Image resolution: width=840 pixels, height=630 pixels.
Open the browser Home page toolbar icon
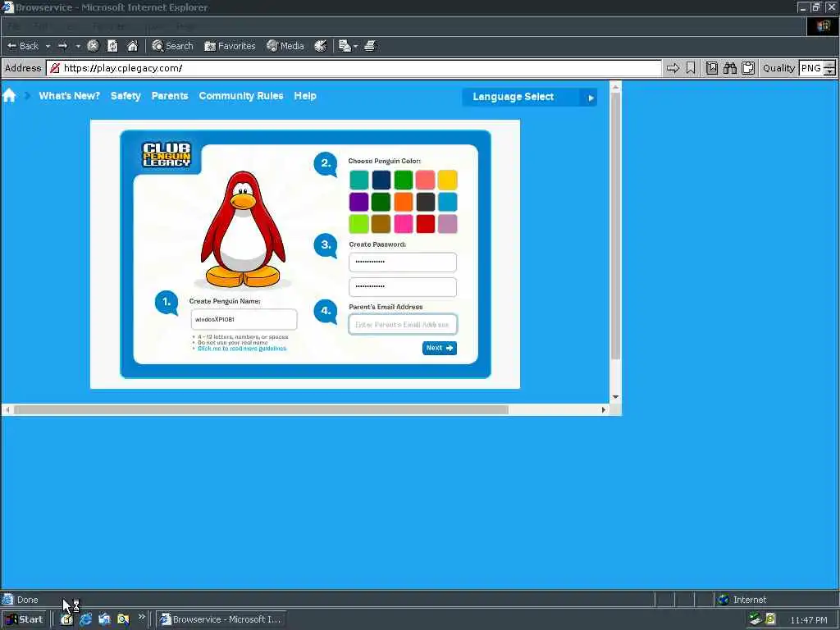pyautogui.click(x=132, y=46)
